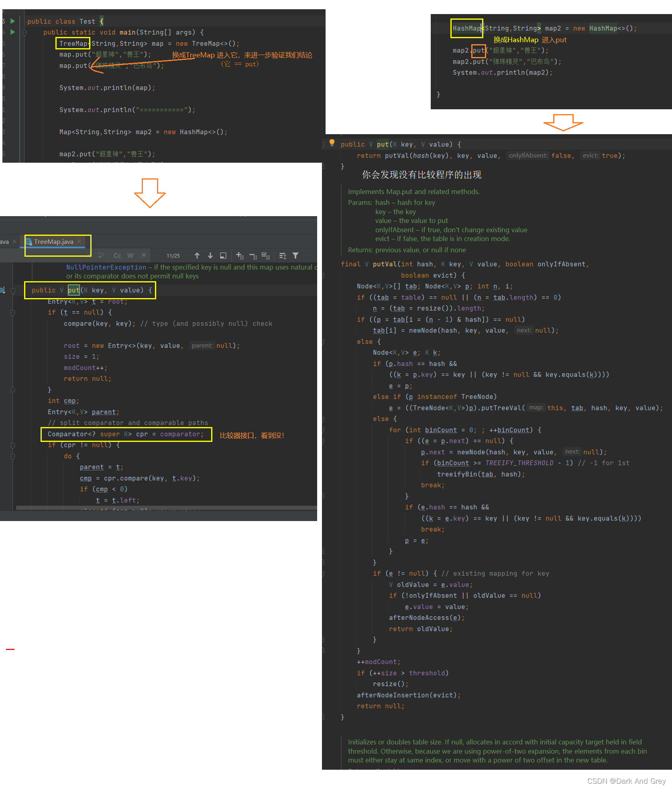
Task: Click 'afterNodeInsertion(evict)' call
Action: coord(407,695)
